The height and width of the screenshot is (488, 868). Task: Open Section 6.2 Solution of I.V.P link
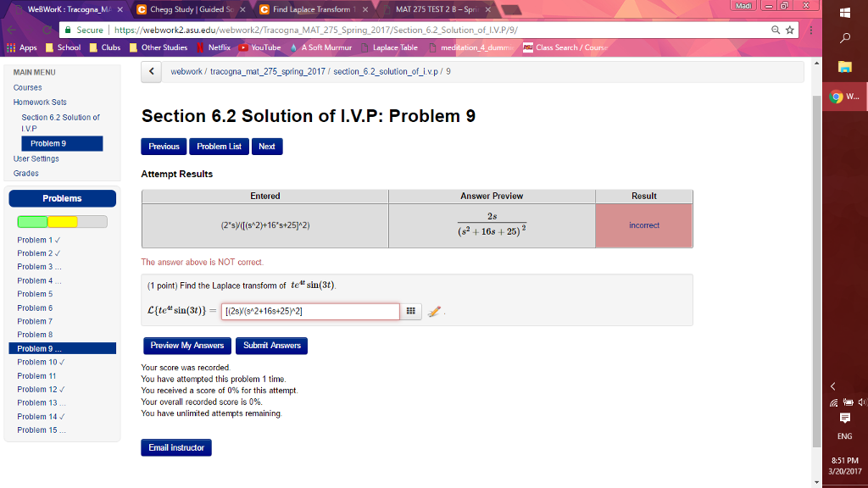tap(60, 123)
